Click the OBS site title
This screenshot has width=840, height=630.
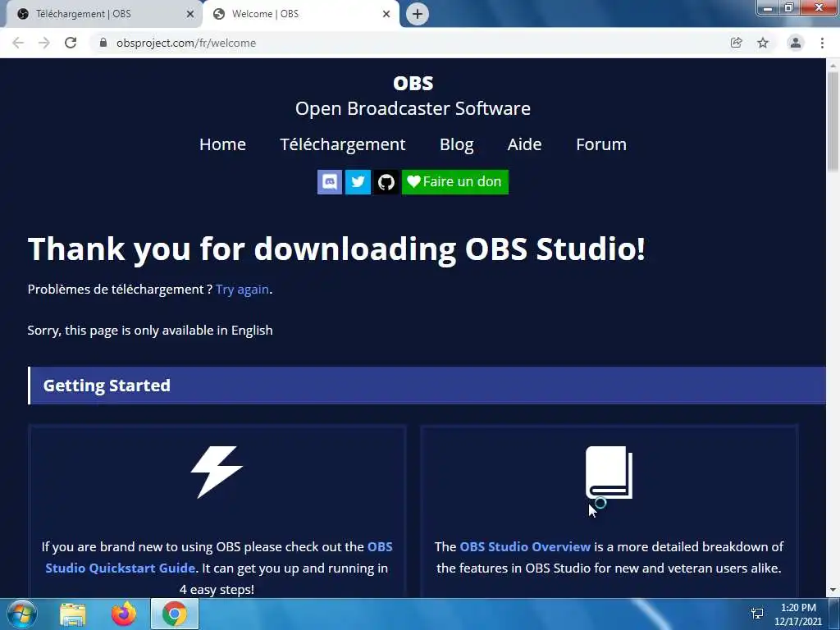point(413,83)
